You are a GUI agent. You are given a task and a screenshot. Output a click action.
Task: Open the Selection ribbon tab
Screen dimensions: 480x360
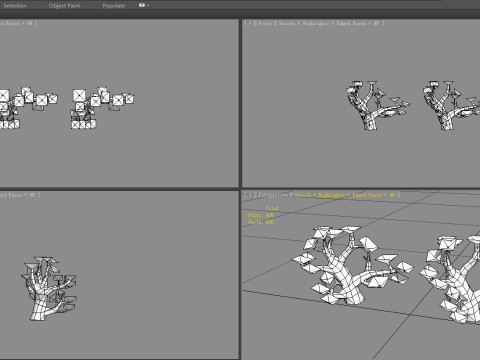[x=15, y=6]
